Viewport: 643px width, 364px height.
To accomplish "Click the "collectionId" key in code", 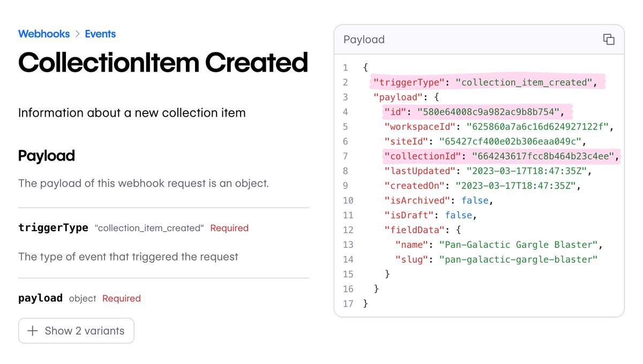I will 423,156.
